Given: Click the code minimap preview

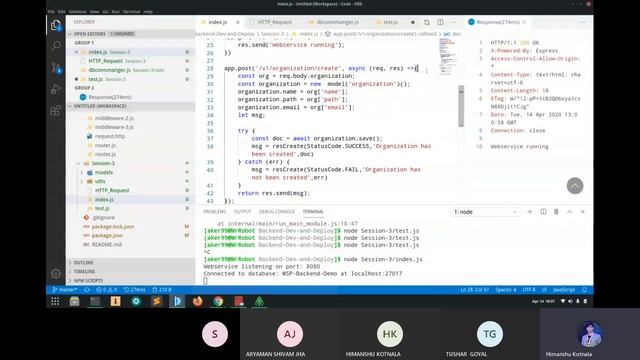Looking at the screenshot, I should [448, 56].
